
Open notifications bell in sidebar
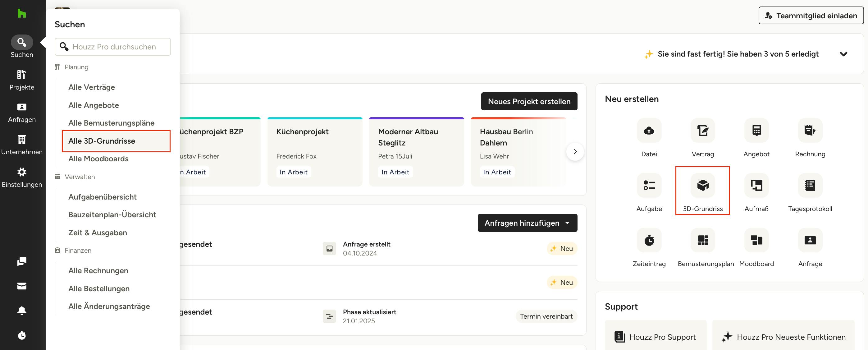click(x=21, y=310)
